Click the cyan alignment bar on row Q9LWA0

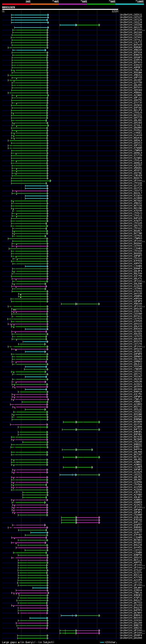[40, 588]
